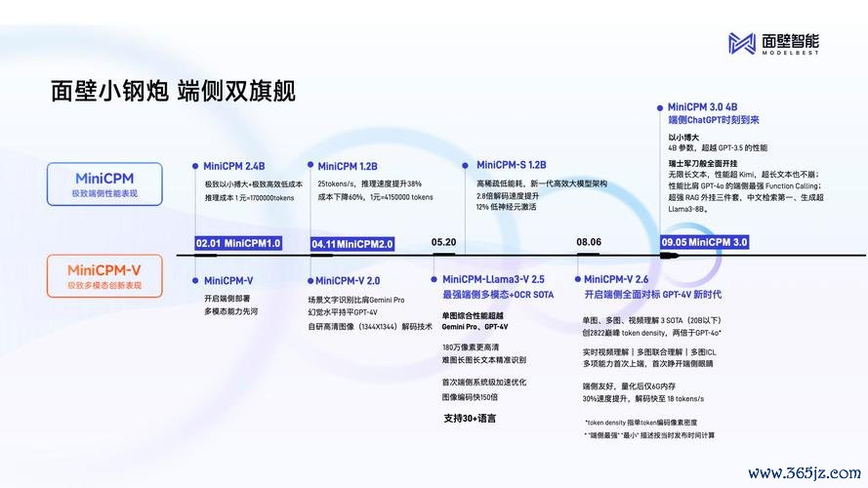Select the slide title 面壁小钢炮 端侧双旗舰
868x488 pixels.
(173, 92)
